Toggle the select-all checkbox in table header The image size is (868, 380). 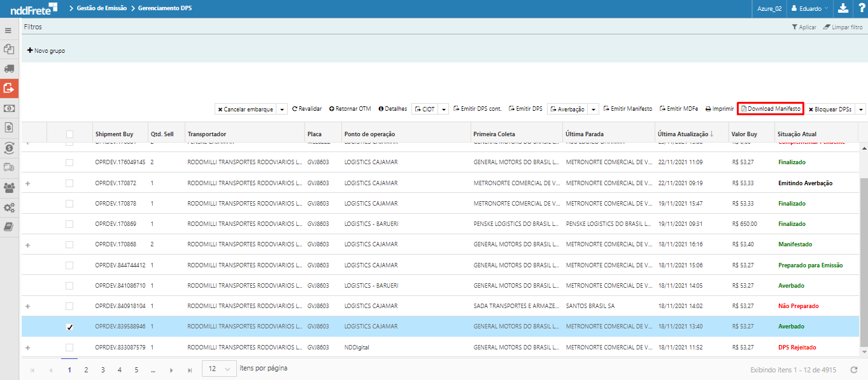[69, 134]
